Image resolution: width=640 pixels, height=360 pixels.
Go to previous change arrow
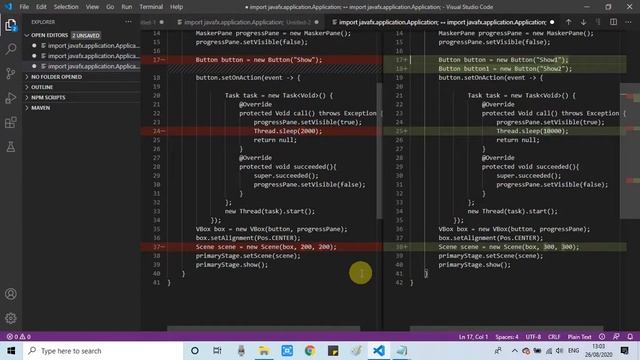pyautogui.click(x=569, y=22)
